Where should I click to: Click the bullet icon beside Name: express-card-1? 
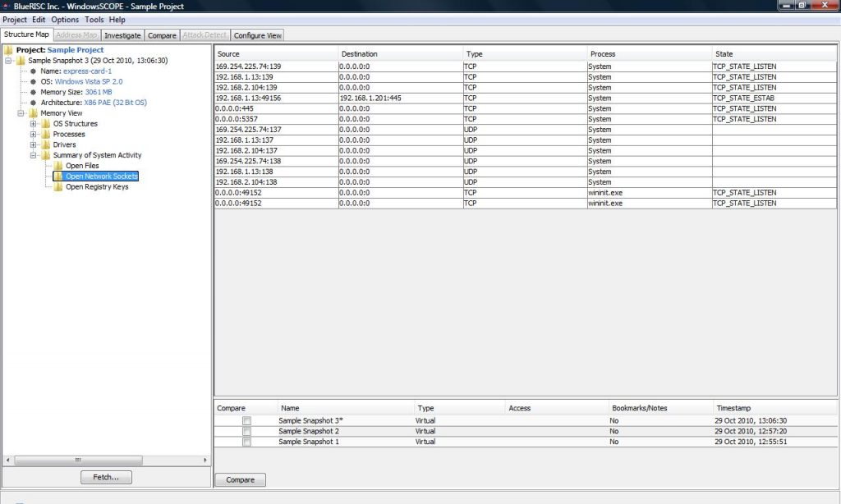(33, 71)
